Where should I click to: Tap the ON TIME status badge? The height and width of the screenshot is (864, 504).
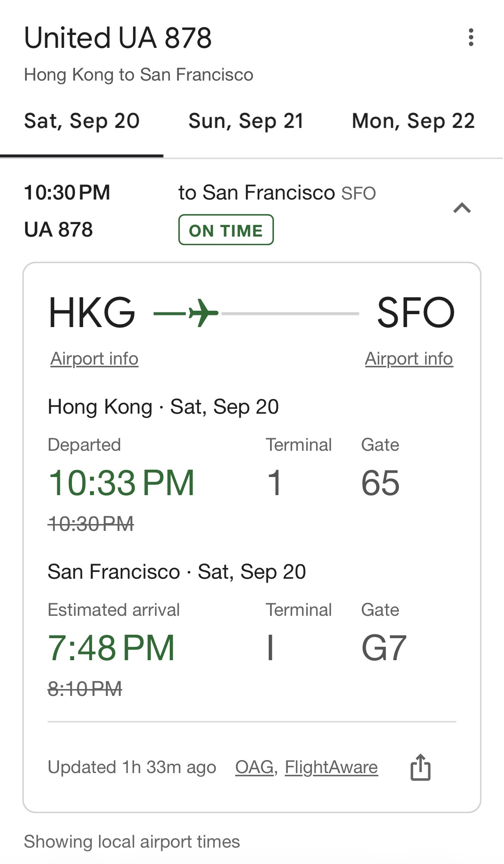(226, 230)
